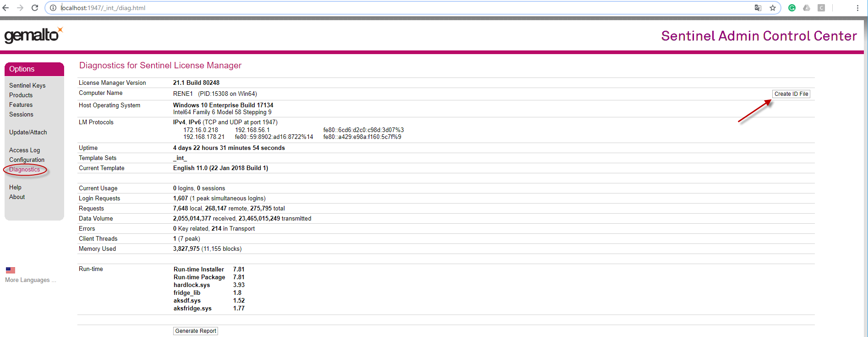This screenshot has height=337, width=868.
Task: Click the browser forward arrow
Action: pyautogui.click(x=20, y=8)
